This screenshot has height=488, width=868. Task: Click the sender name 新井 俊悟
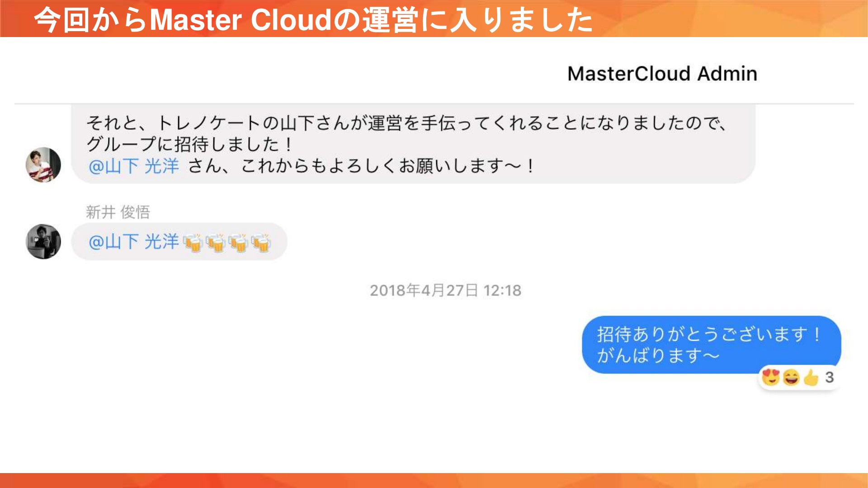coord(118,212)
